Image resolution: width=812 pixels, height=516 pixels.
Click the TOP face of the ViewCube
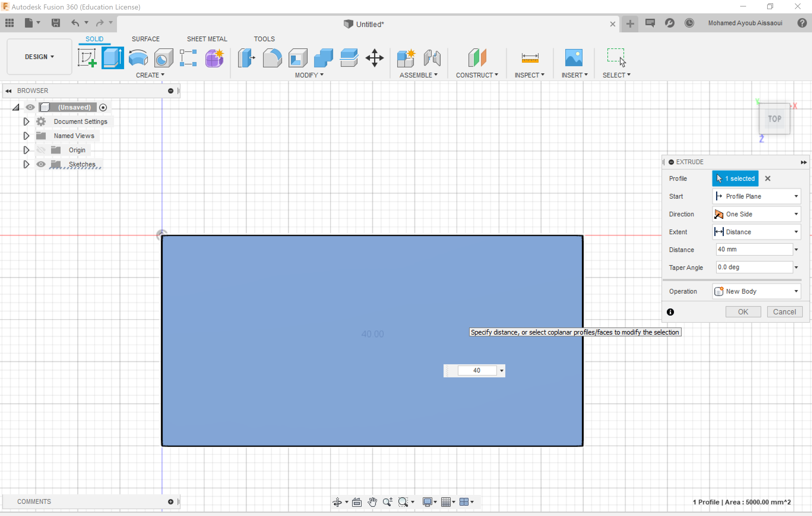(x=774, y=119)
